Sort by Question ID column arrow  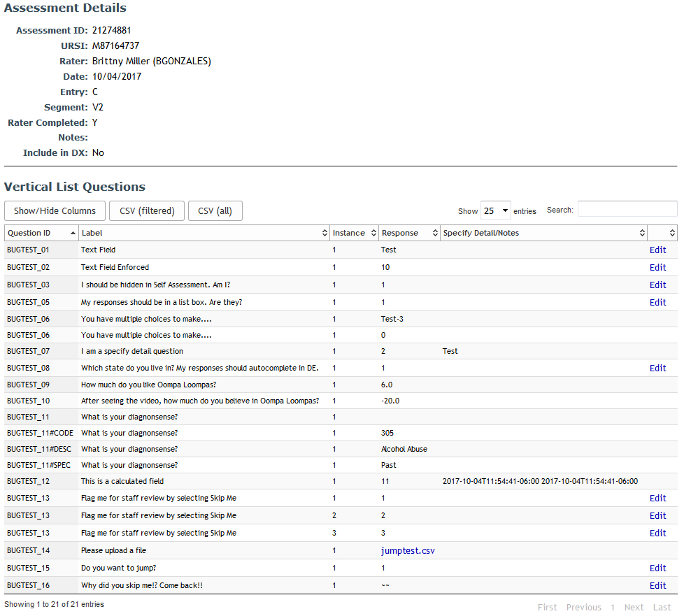pyautogui.click(x=73, y=234)
